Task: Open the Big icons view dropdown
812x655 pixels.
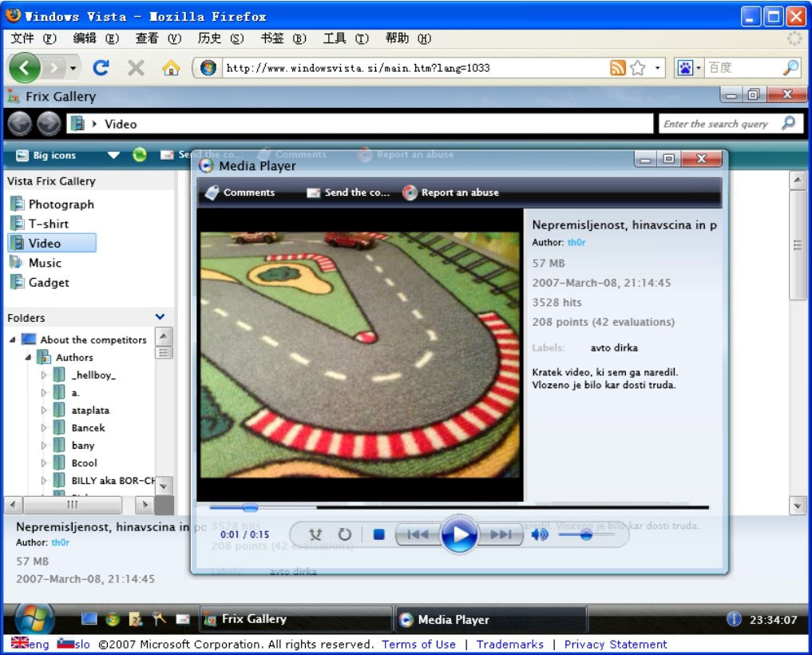Action: pyautogui.click(x=113, y=155)
